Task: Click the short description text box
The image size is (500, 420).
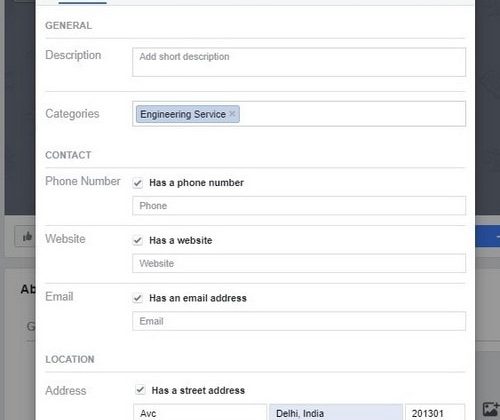Action: tap(299, 62)
